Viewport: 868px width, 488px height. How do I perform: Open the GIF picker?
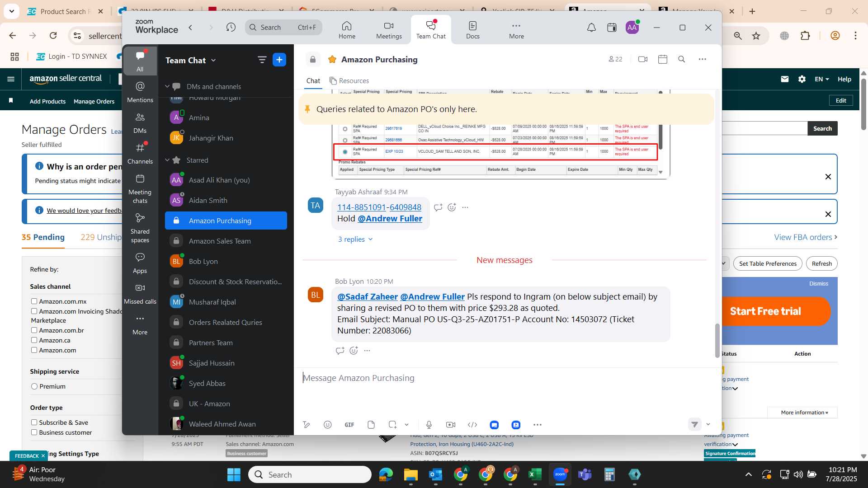[349, 425]
